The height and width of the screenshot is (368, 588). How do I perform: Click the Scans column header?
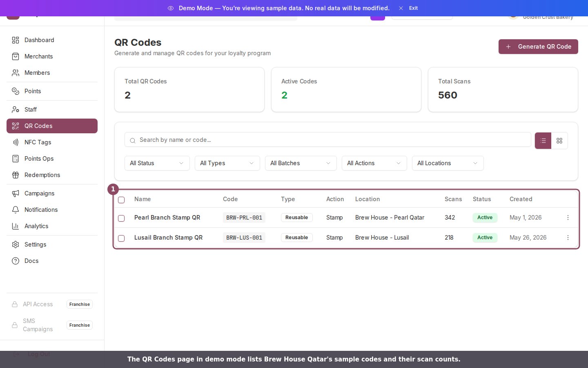pos(453,199)
